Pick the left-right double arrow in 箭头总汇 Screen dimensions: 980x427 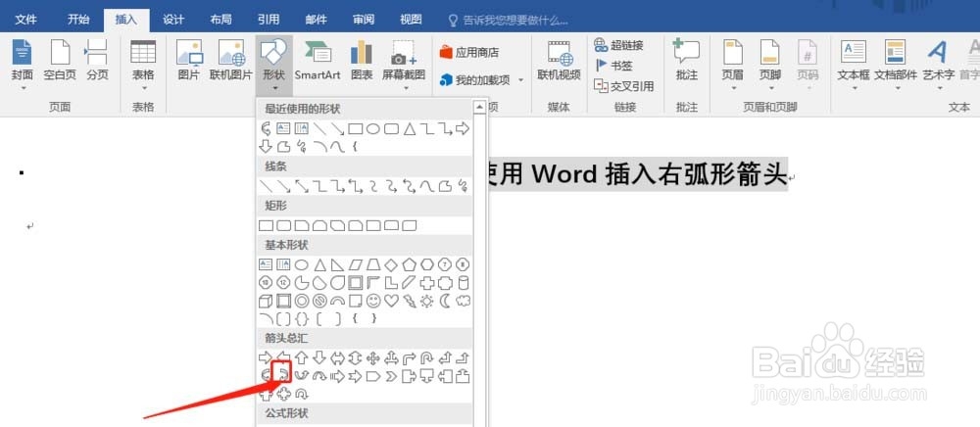pyautogui.click(x=337, y=358)
